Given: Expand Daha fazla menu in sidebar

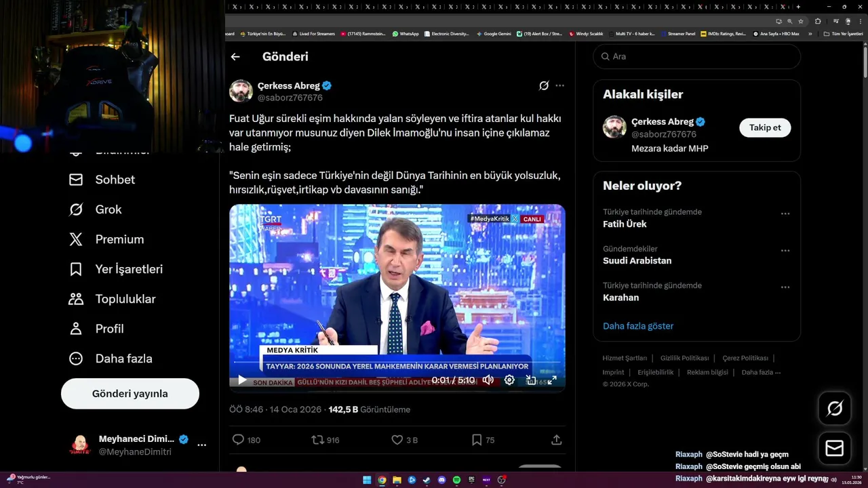Looking at the screenshot, I should 111,359.
